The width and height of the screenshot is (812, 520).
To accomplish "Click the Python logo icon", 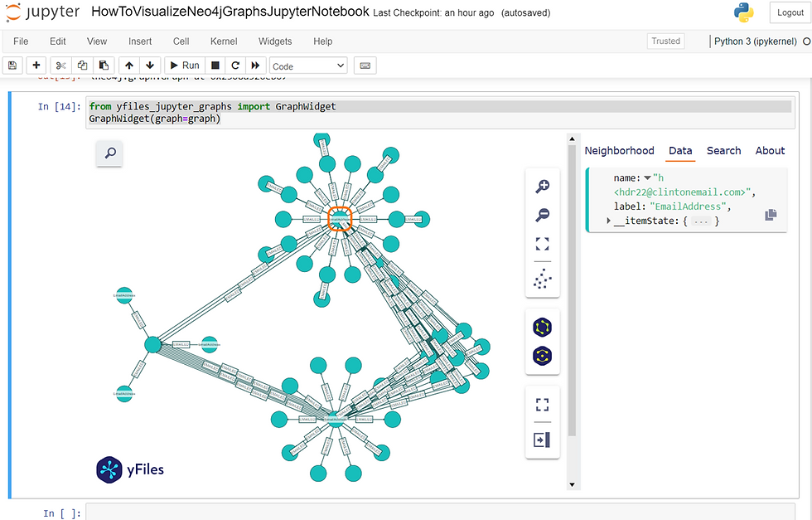I will (x=743, y=12).
